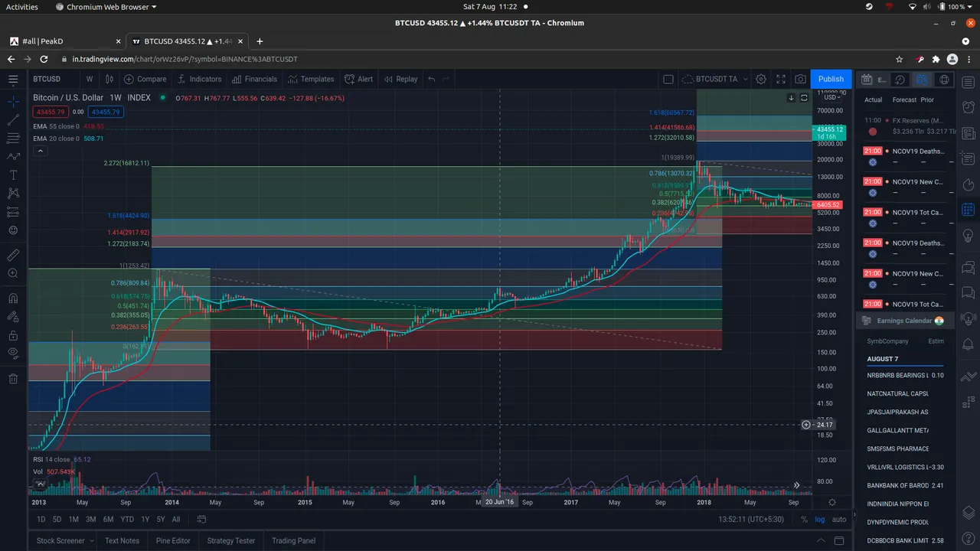Open indicator Templates menu

pos(311,79)
